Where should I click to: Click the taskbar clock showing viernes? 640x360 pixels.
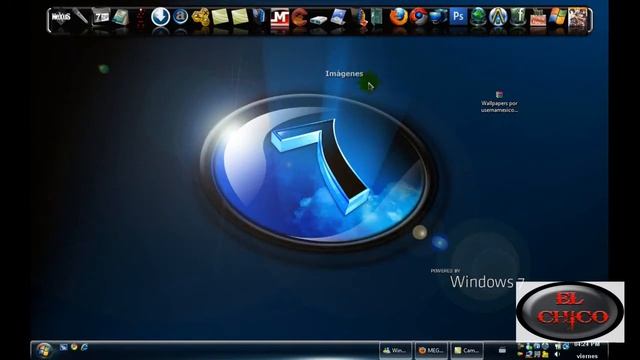point(587,351)
